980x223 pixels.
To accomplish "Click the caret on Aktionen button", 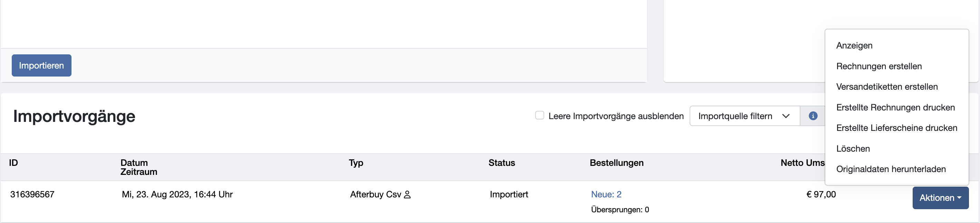I will (x=959, y=197).
